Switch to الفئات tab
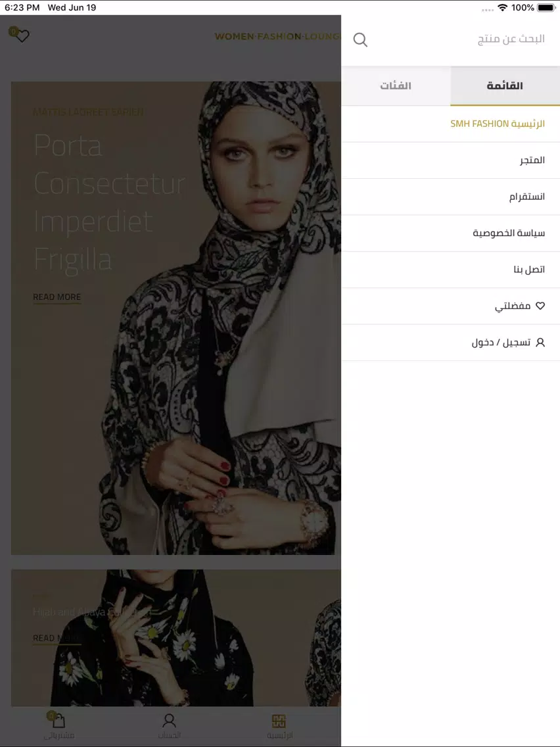Screen dimensions: 560x747 396,85
